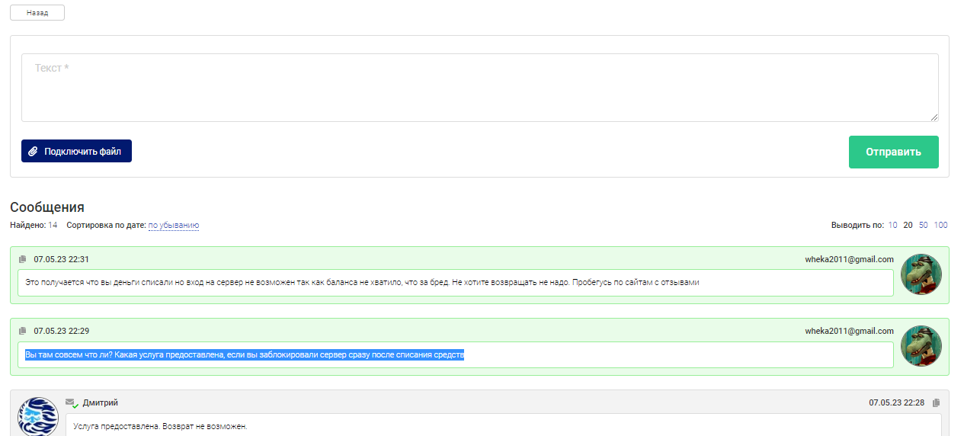
Task: Click the timestamp 07.05.23 22:29
Action: click(x=61, y=331)
